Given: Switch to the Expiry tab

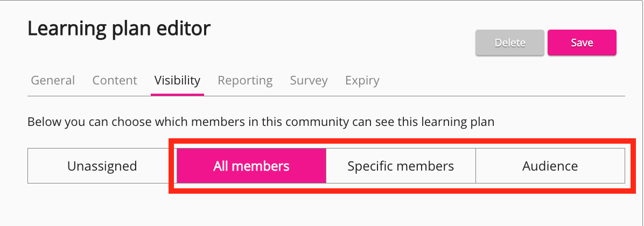Looking at the screenshot, I should [x=362, y=81].
